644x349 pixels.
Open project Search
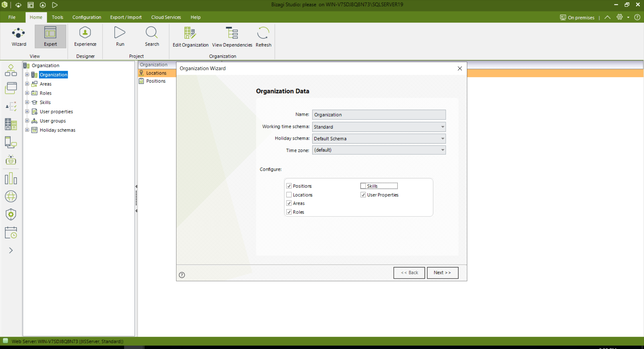(x=152, y=37)
